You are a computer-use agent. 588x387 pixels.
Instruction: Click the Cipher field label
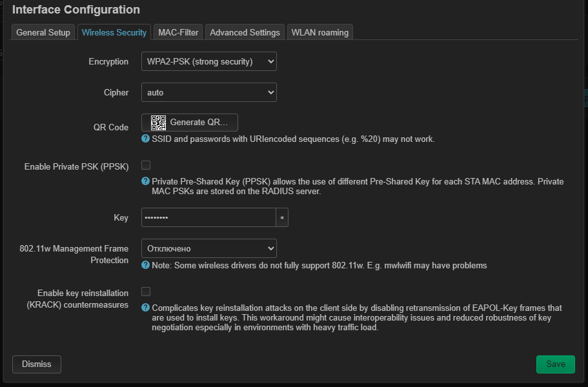116,92
